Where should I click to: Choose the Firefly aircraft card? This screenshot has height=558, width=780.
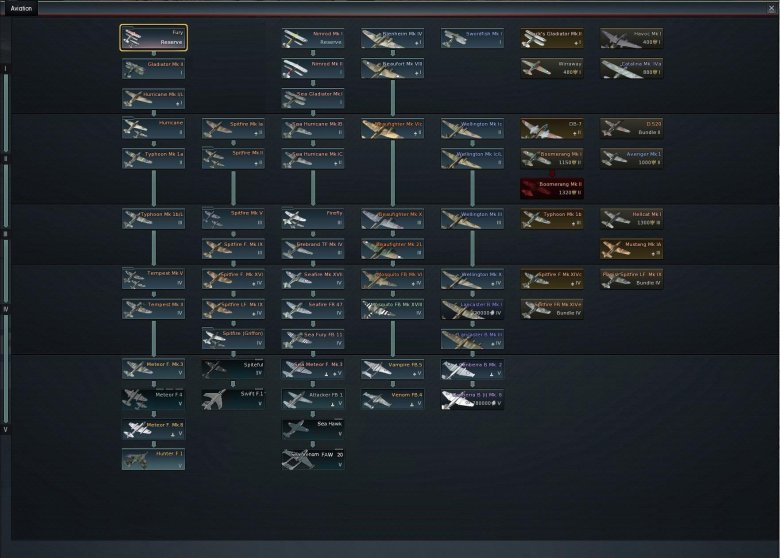click(313, 218)
